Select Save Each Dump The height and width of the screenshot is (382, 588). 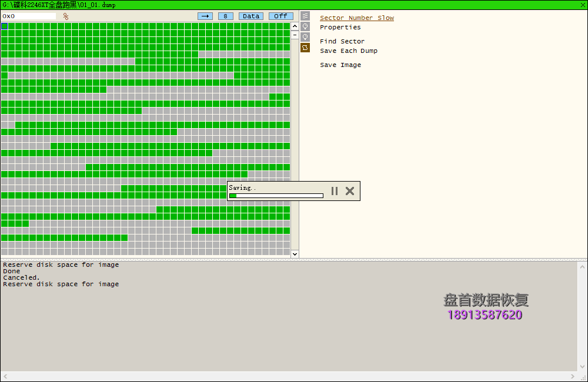(348, 51)
